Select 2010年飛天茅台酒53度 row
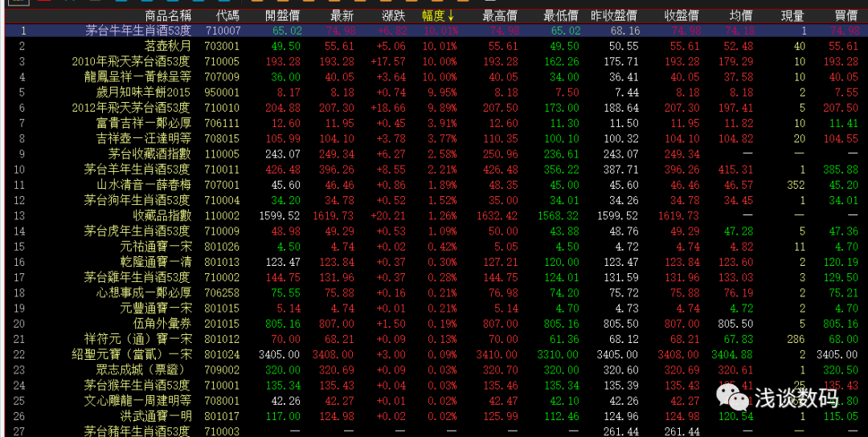The height and width of the screenshot is (437, 868). (x=436, y=61)
